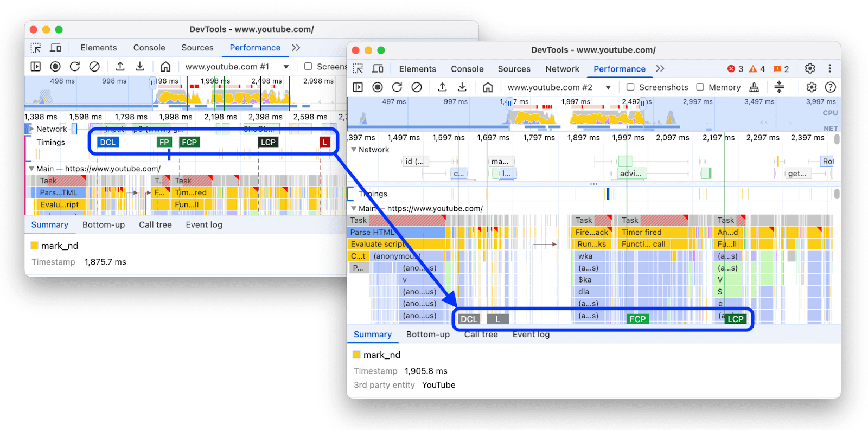Click the home icon in the back window
The width and height of the screenshot is (868, 430).
pos(165,66)
